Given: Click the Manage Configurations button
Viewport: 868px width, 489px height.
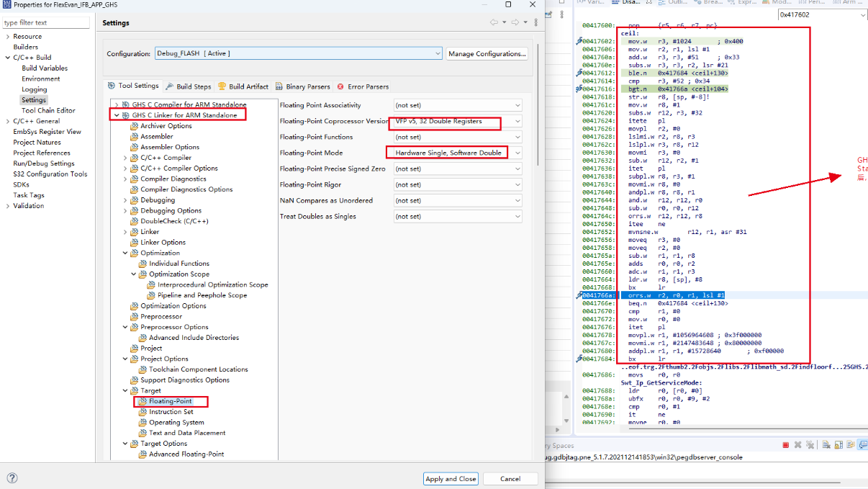Looking at the screenshot, I should tap(487, 54).
